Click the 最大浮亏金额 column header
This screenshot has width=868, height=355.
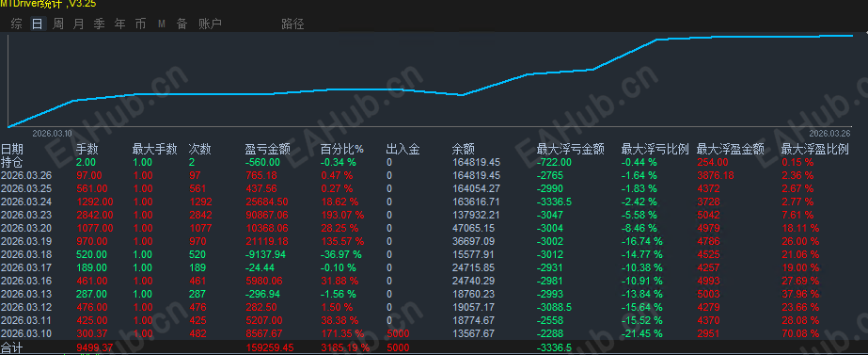click(571, 149)
